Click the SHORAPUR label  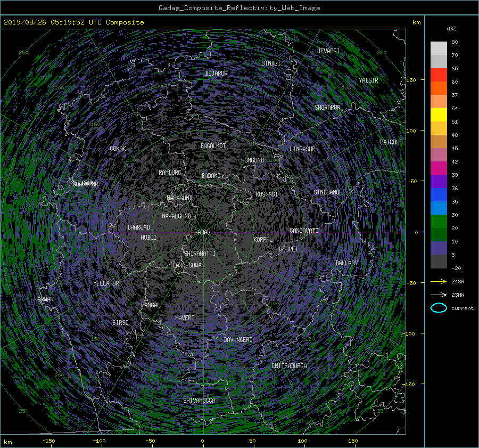click(x=327, y=108)
